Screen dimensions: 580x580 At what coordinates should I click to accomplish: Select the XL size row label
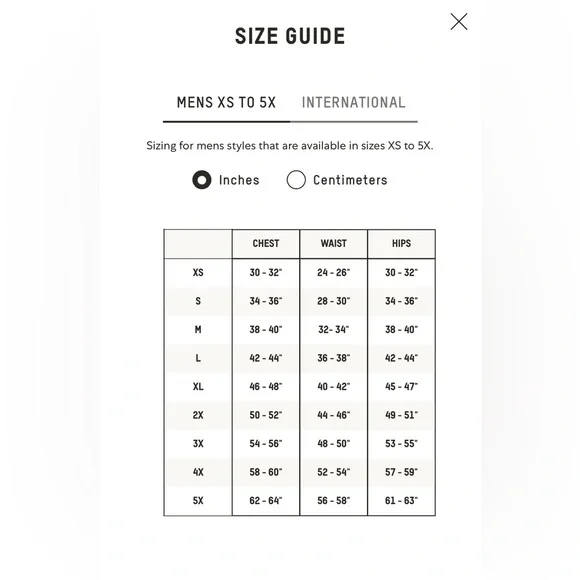[198, 387]
